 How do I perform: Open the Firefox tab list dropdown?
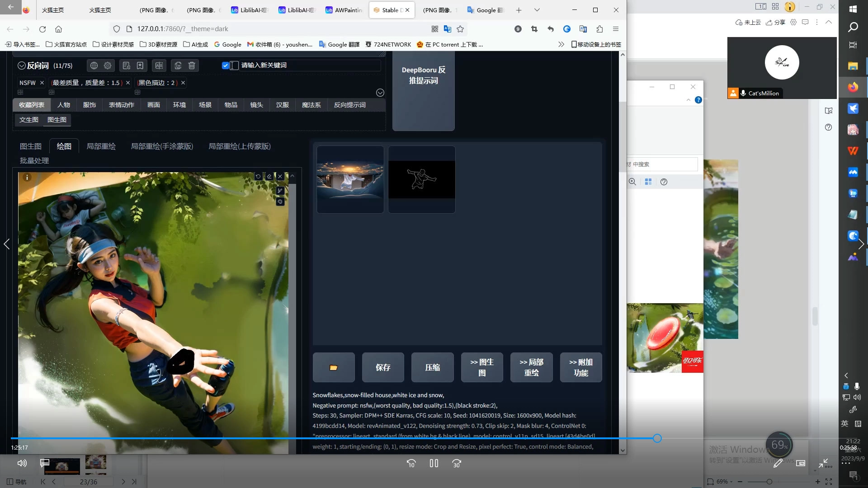click(x=537, y=10)
